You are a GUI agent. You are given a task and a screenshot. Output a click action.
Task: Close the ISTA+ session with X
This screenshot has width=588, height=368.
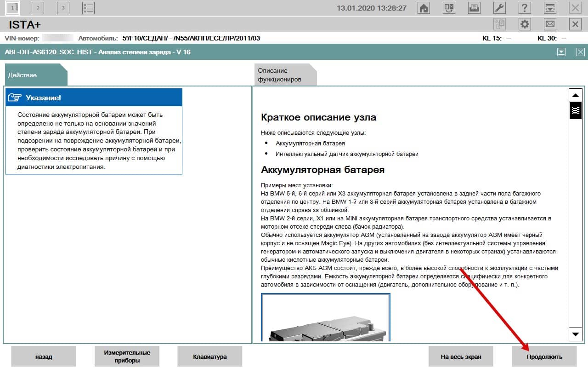click(x=575, y=24)
